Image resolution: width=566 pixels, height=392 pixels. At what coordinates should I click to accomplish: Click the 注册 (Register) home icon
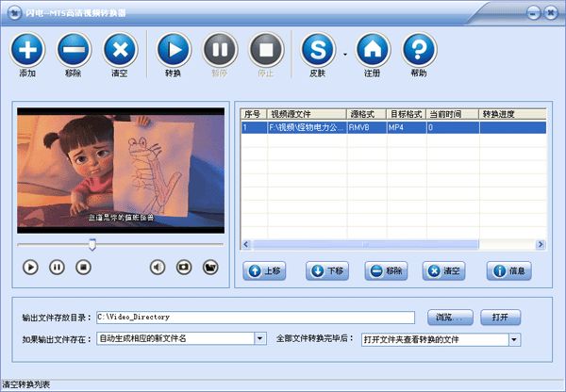[374, 49]
